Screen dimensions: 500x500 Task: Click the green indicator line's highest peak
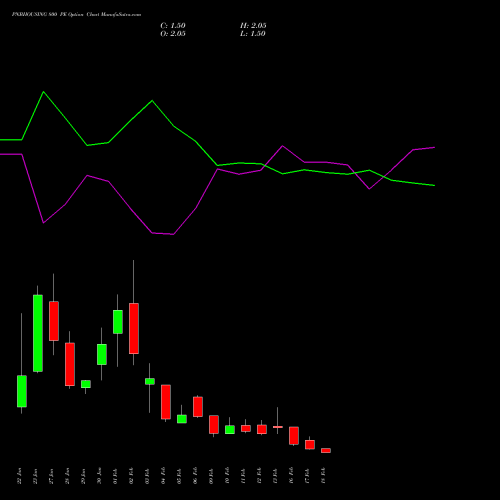[x=44, y=92]
